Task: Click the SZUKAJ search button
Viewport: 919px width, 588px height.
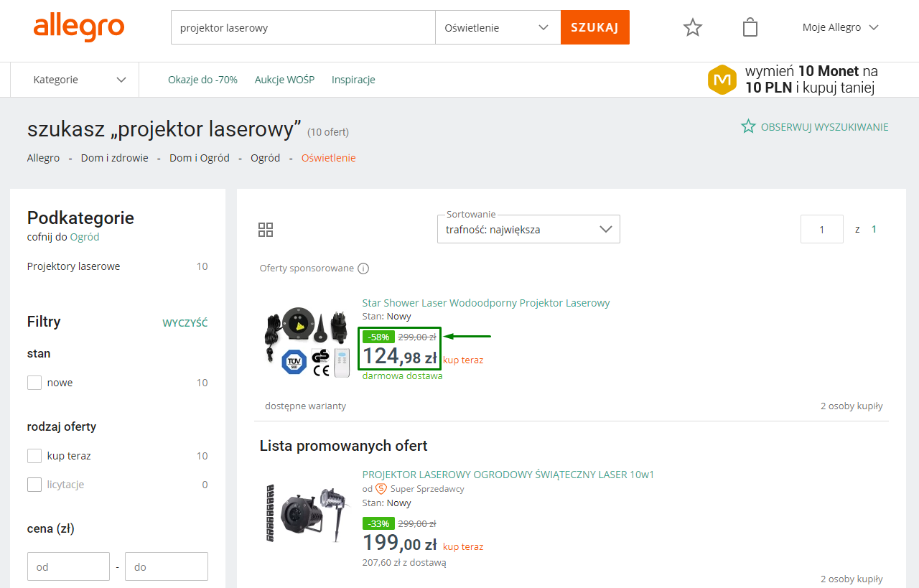Action: (595, 27)
